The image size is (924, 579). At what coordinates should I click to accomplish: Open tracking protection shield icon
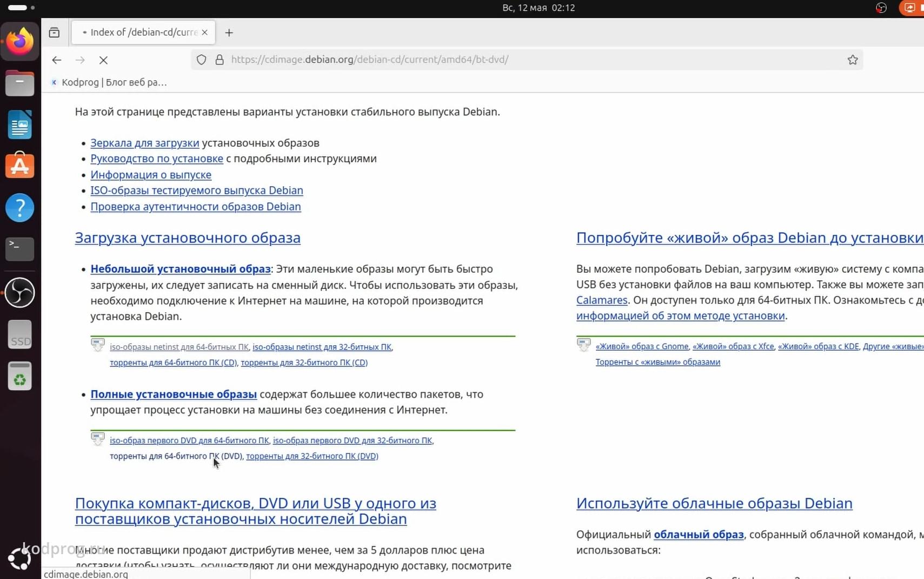click(x=201, y=60)
